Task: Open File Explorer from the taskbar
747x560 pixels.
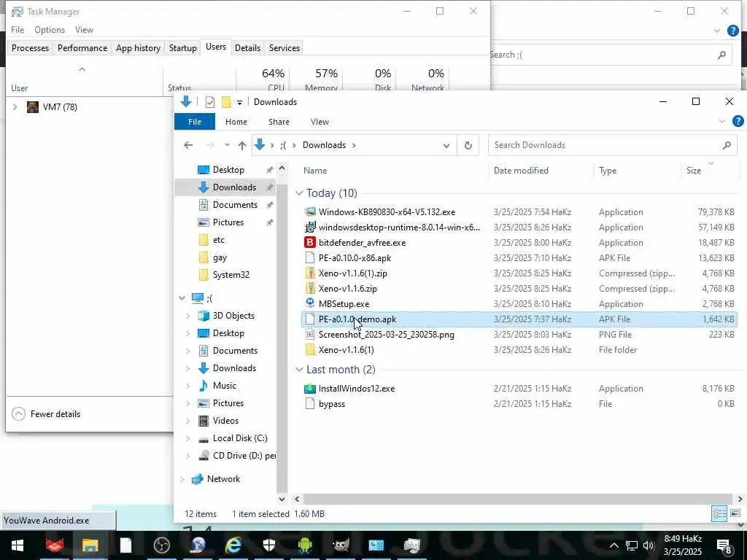Action: pos(90,545)
